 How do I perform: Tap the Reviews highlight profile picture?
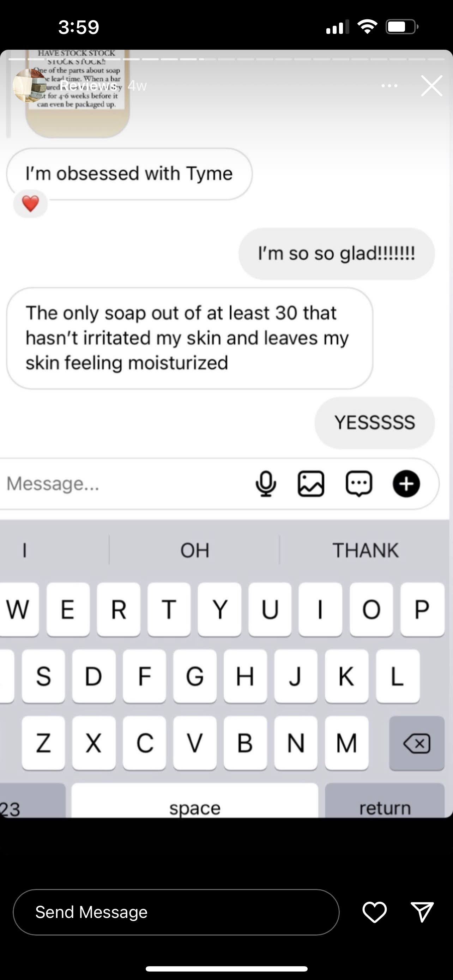coord(29,86)
